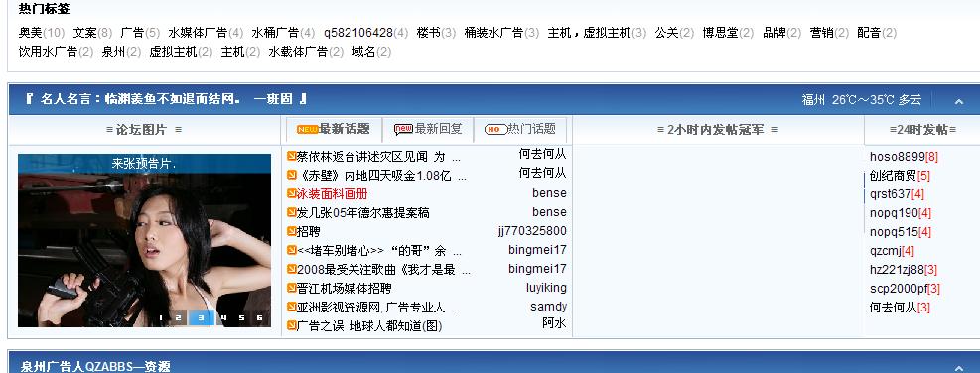980x373 pixels.
Task: Click orange icon beside 堵车别堵心 topic
Action: (291, 250)
